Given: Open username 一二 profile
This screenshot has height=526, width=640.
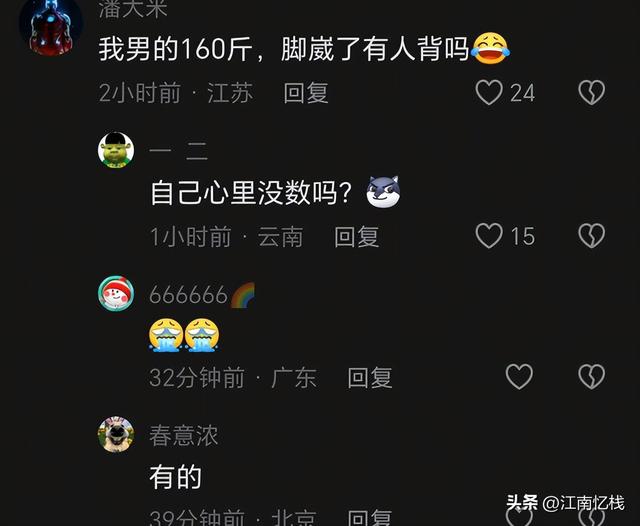Looking at the screenshot, I should click(179, 151).
